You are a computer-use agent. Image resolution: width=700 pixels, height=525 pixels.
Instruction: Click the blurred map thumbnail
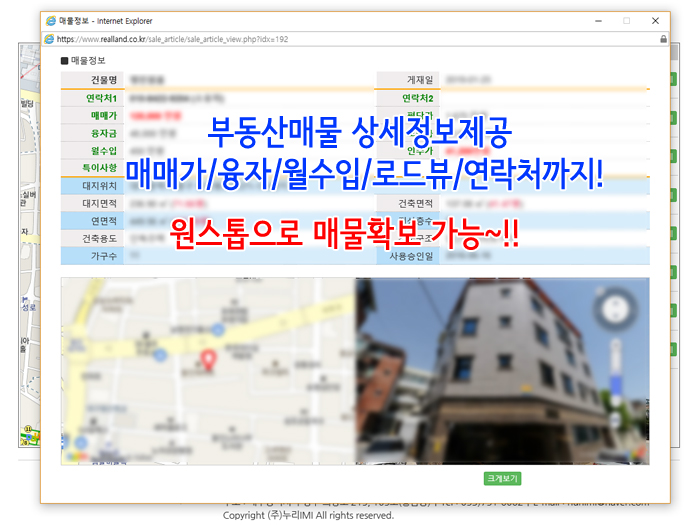[208, 371]
